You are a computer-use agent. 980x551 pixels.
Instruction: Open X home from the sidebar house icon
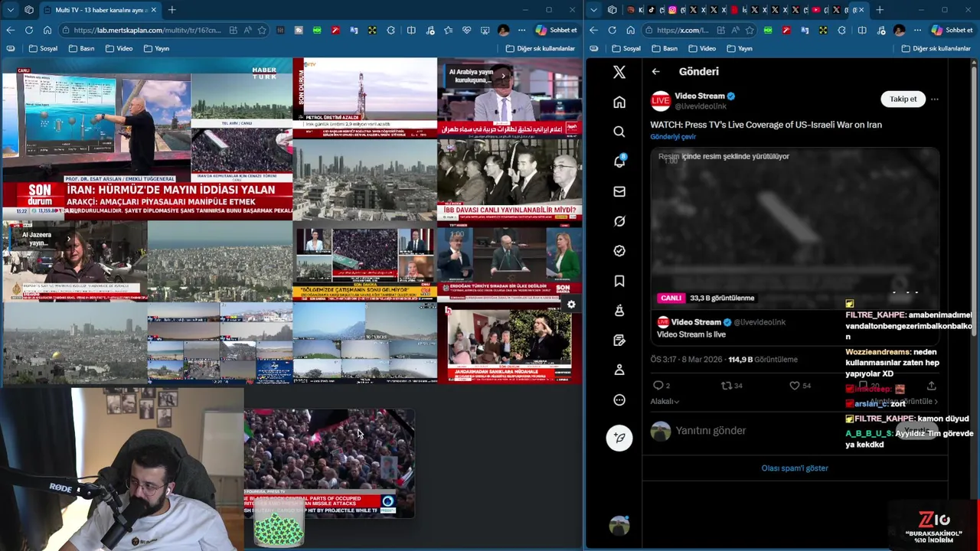point(619,102)
